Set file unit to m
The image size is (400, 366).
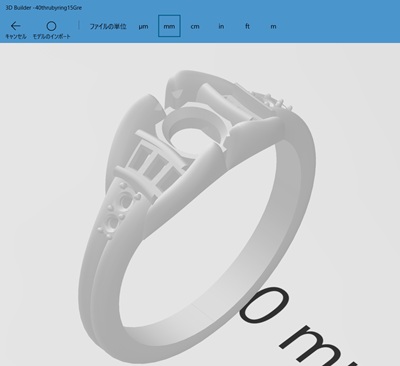[273, 26]
